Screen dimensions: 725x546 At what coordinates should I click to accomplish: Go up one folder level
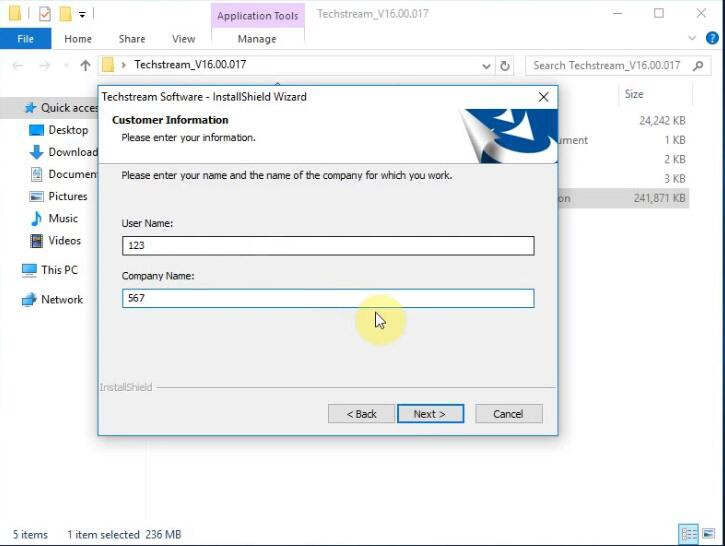[x=85, y=66]
